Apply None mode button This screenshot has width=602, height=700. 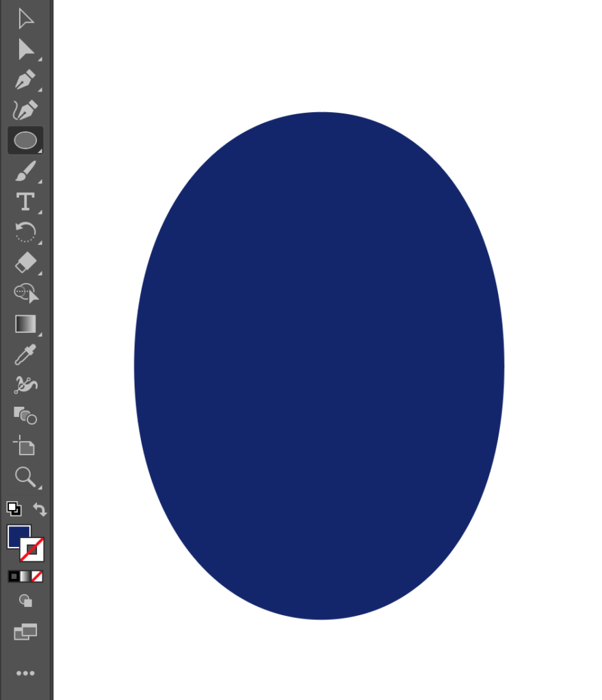click(37, 576)
